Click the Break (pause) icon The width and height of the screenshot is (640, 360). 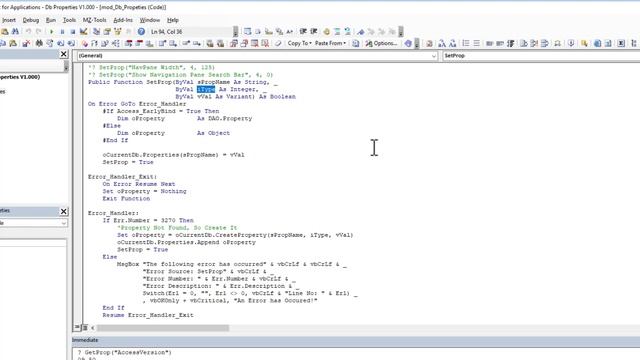click(62, 31)
